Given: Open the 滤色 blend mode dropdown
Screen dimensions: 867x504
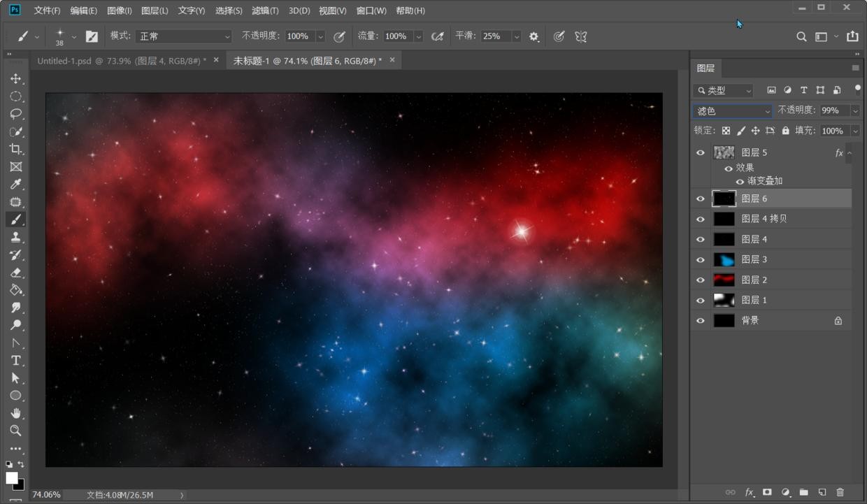Looking at the screenshot, I should (x=732, y=111).
